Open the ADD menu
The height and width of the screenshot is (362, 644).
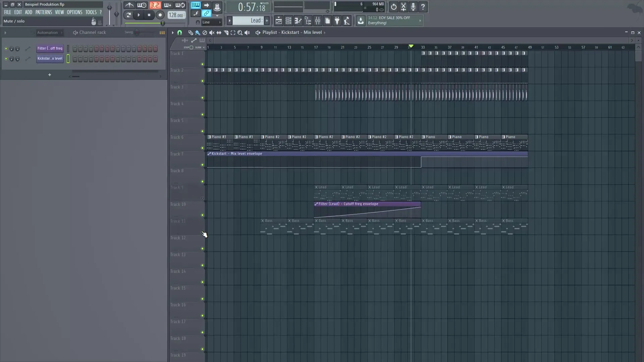29,12
